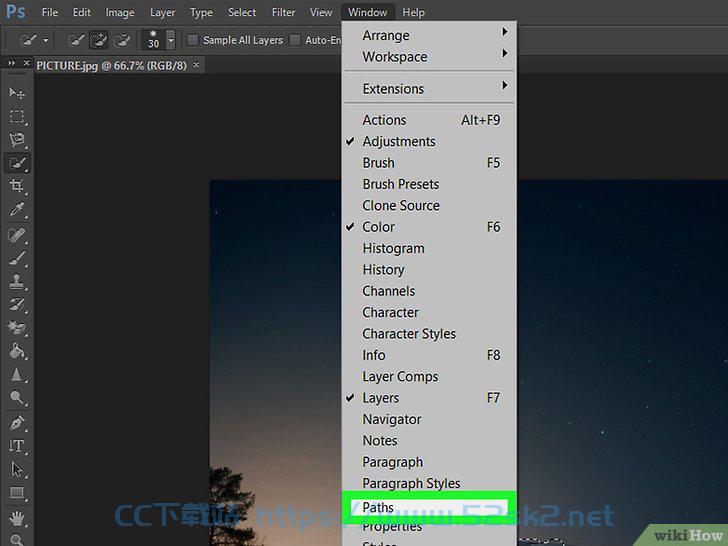728x546 pixels.
Task: Open the History panel
Action: tap(430, 269)
